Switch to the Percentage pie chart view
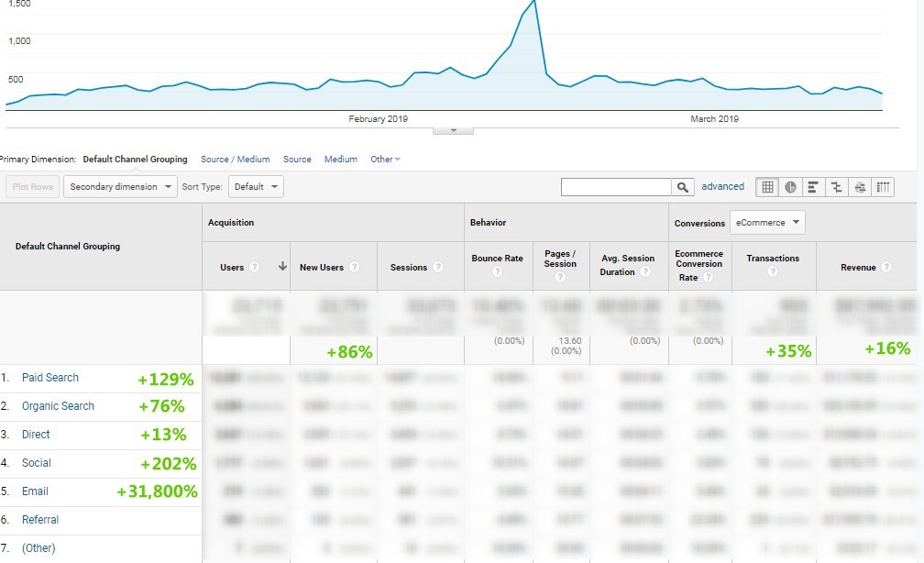Image resolution: width=924 pixels, height=563 pixels. pyautogui.click(x=790, y=187)
